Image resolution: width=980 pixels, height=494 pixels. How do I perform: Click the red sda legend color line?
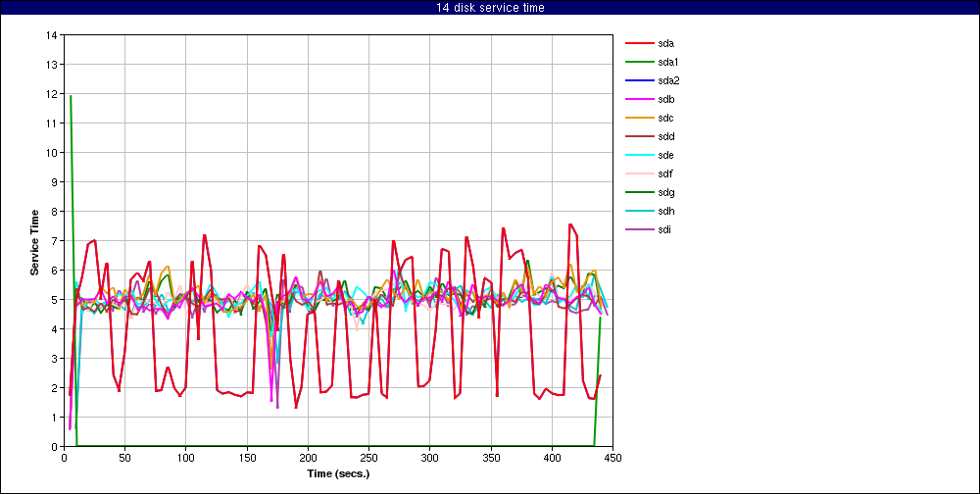click(638, 43)
